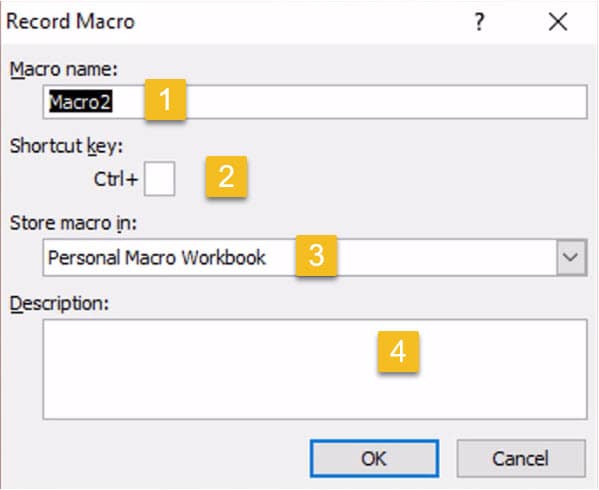Image resolution: width=599 pixels, height=490 pixels.
Task: Click inside the Description text area
Action: click(315, 369)
